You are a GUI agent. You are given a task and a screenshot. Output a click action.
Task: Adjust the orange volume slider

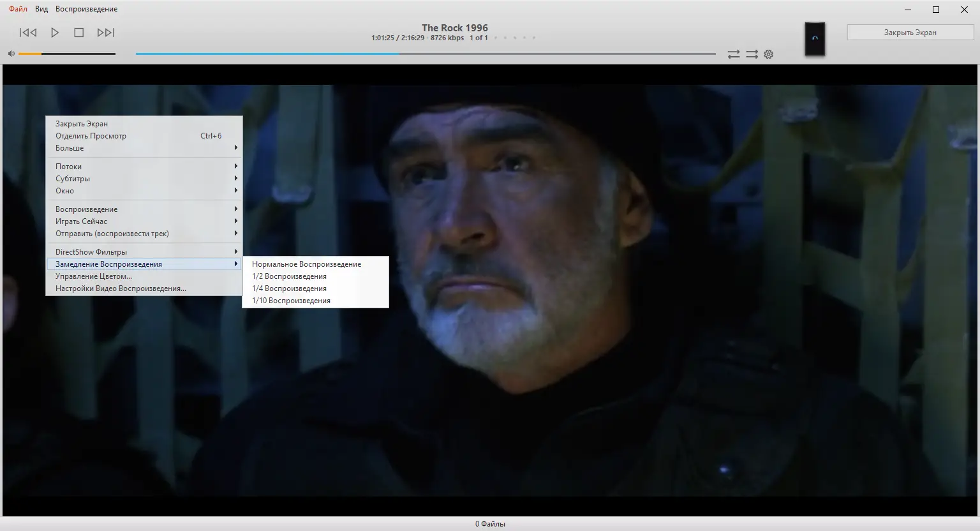(x=67, y=54)
